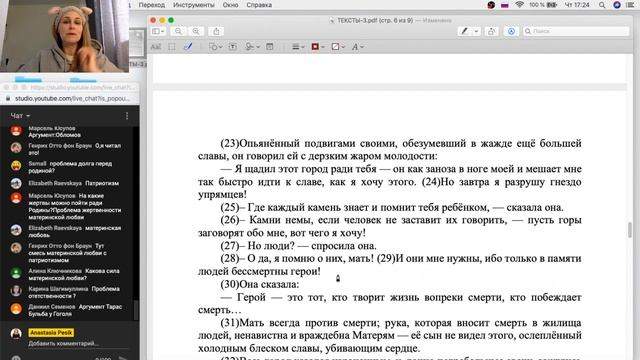This screenshot has height=360, width=640.
Task: Select chat message 'Аргумент:Обломов'
Action: click(x=55, y=135)
